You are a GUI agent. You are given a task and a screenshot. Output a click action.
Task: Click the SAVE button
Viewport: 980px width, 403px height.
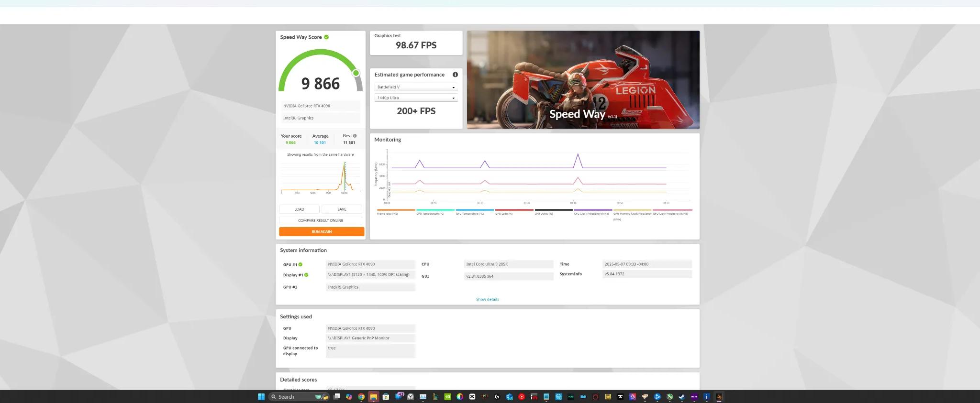(x=342, y=209)
